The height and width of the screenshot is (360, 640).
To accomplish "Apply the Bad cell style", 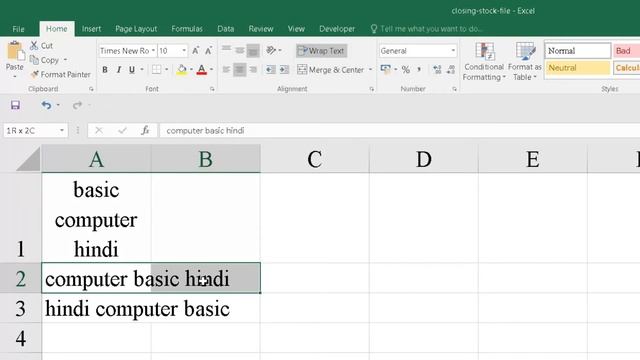I will tap(627, 51).
